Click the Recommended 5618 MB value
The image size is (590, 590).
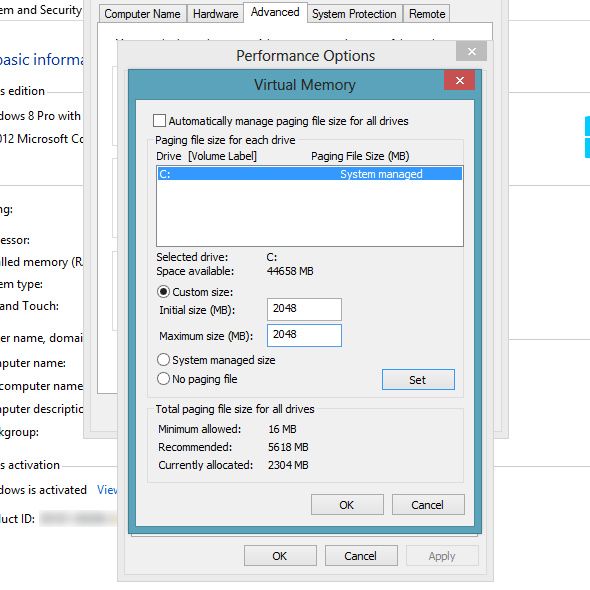coord(288,447)
